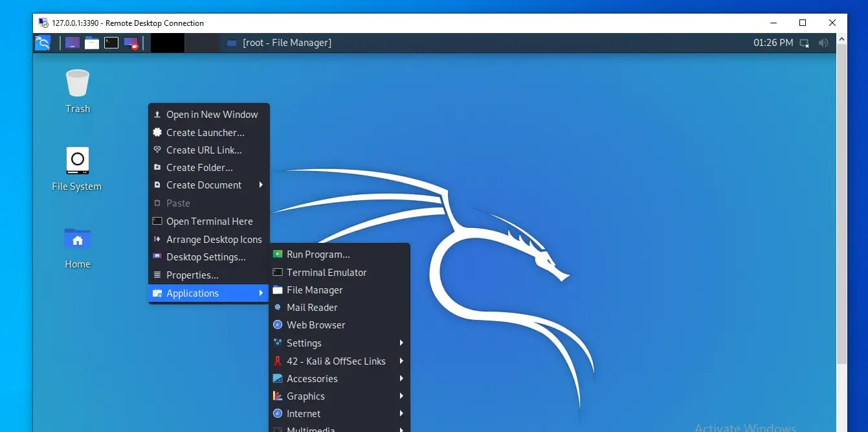
Task: Click the volume speaker icon in the panel
Action: click(823, 42)
